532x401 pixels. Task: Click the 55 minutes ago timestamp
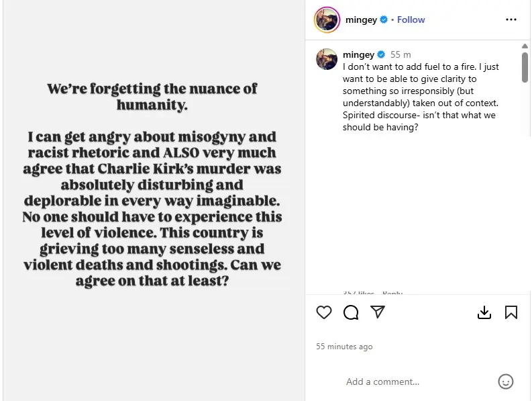[x=344, y=347]
